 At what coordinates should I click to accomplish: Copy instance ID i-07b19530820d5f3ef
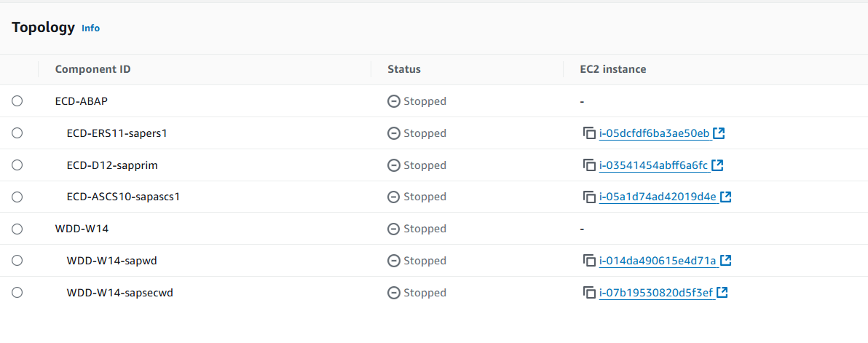[588, 293]
